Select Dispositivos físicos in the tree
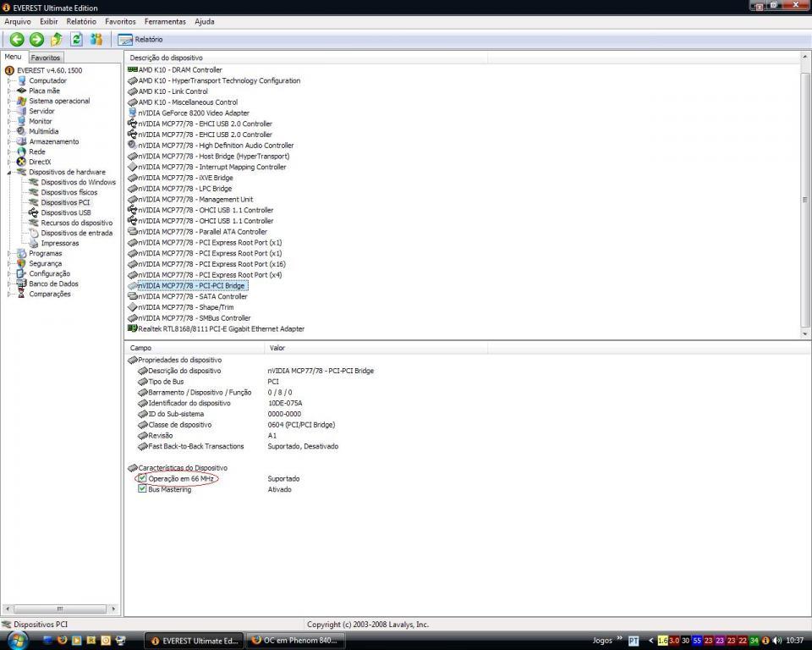Screen dimensions: 812x650 pyautogui.click(x=69, y=192)
